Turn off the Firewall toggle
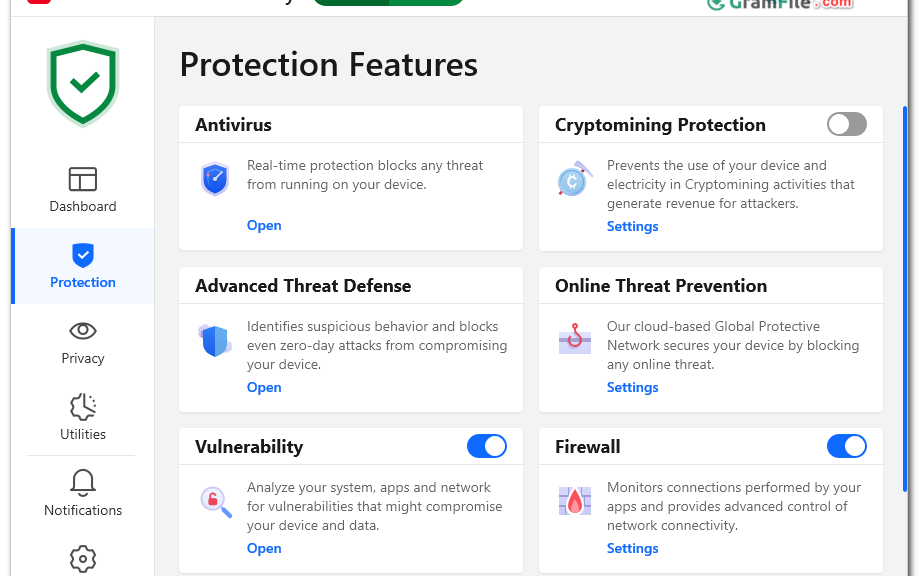 846,447
